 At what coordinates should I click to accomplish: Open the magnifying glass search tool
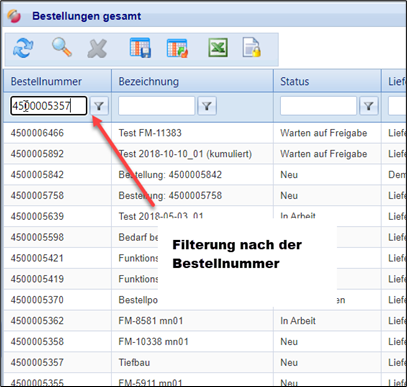[x=62, y=47]
